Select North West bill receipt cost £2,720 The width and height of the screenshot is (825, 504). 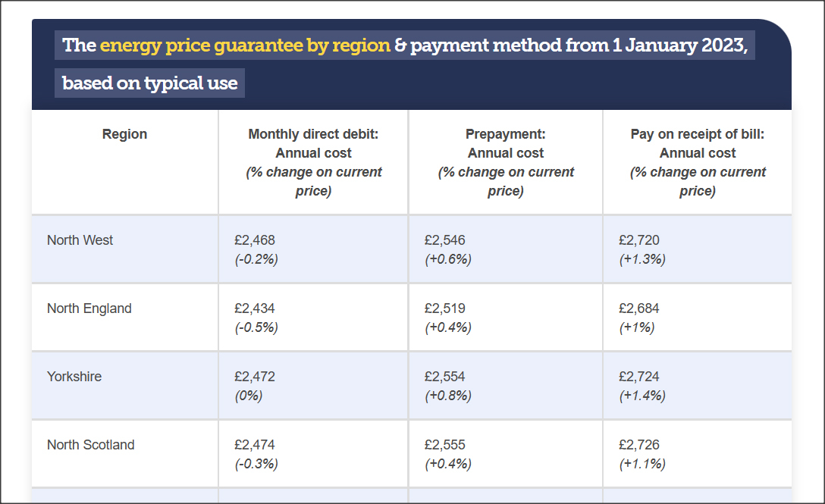[639, 240]
